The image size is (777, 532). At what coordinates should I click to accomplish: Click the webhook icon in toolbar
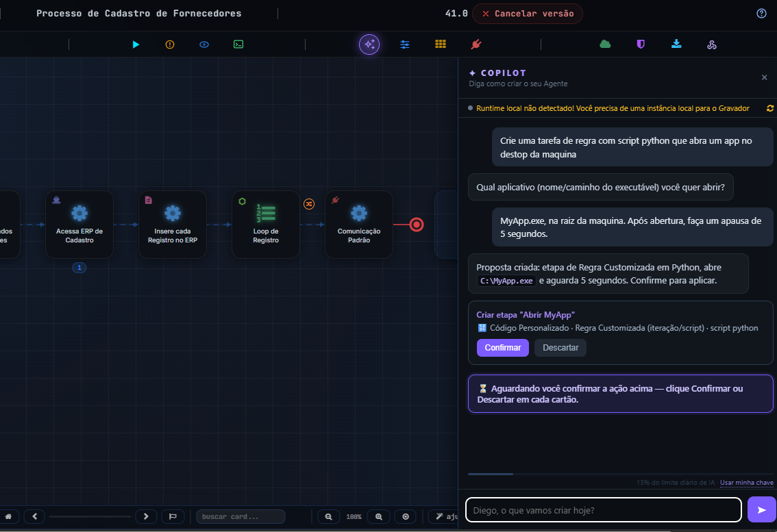(x=712, y=45)
